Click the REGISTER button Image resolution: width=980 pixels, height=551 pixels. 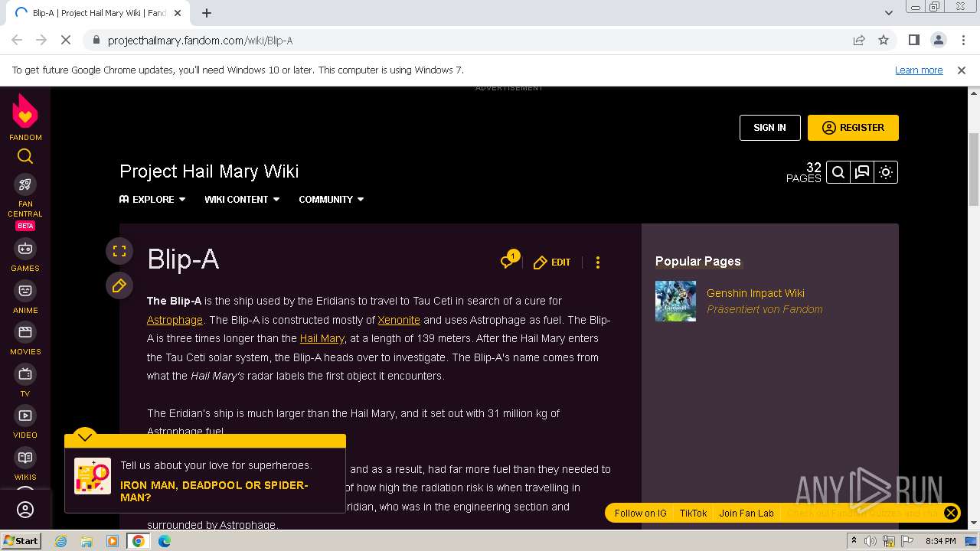click(x=853, y=128)
